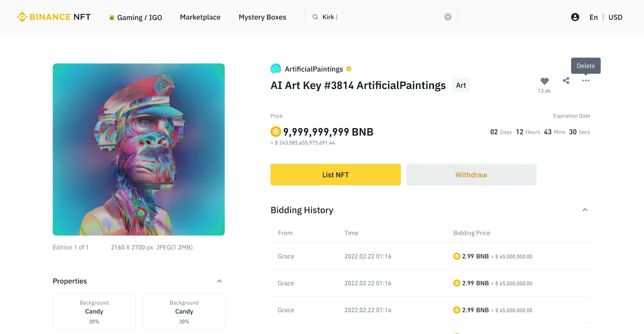644x334 pixels.
Task: Click the search magnifier icon
Action: pyautogui.click(x=315, y=17)
